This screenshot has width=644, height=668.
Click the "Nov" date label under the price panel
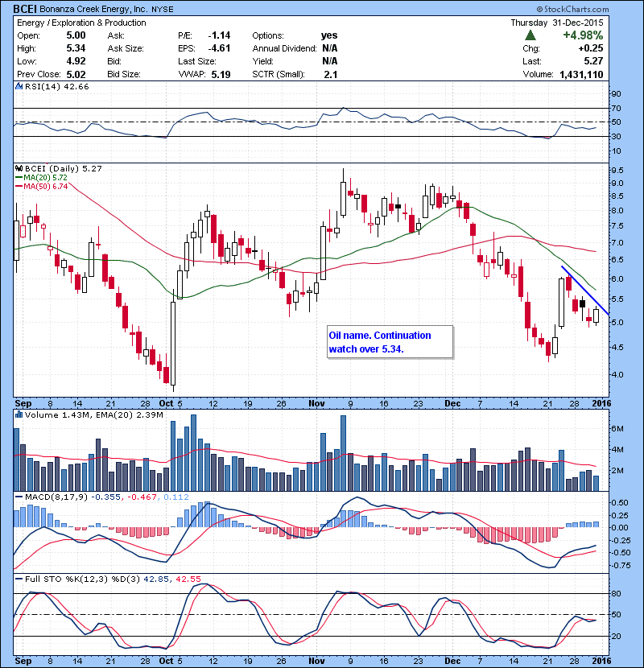316,403
